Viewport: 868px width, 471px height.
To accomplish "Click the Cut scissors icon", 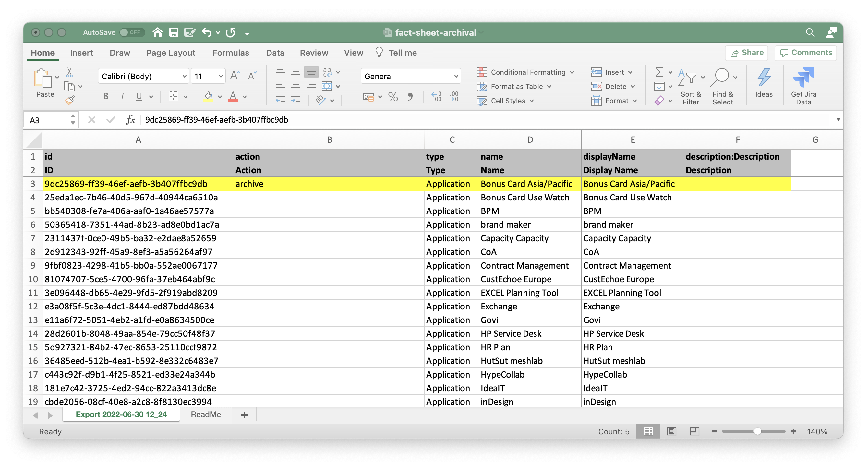I will 69,72.
